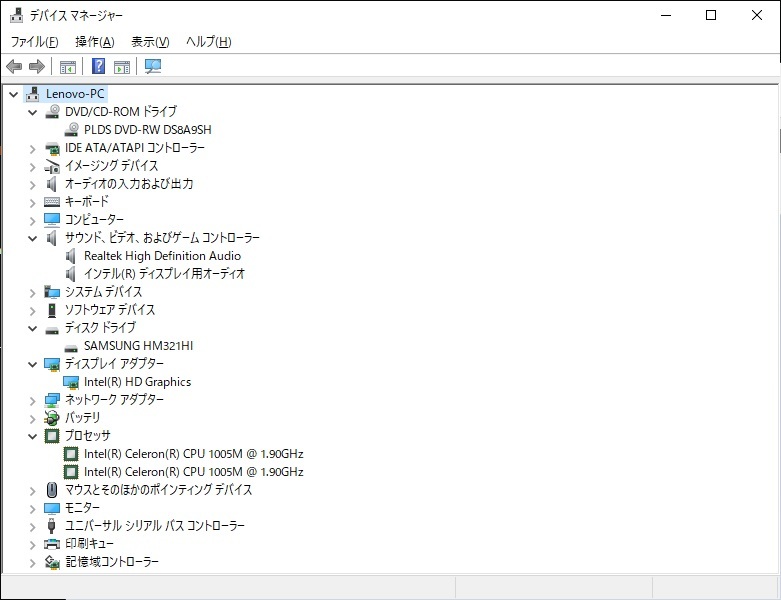
Task: Collapse the サウンド、ビデオ、およびゲーム コントローラー node
Action: coord(33,239)
